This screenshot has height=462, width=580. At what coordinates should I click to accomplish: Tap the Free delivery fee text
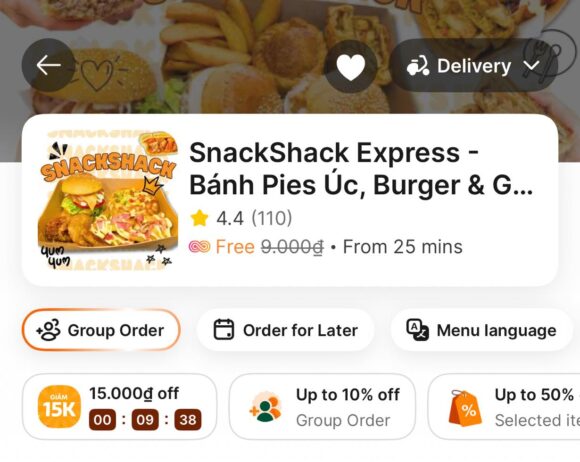[x=235, y=247]
